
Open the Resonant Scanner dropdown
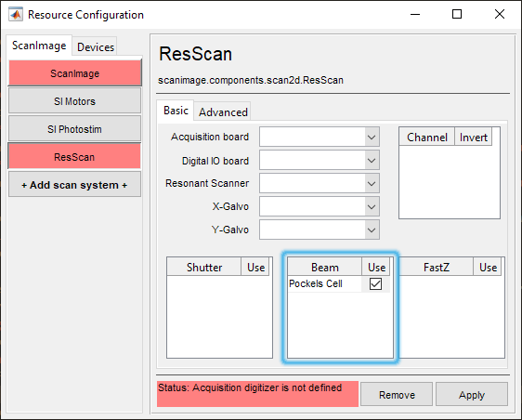click(320, 183)
